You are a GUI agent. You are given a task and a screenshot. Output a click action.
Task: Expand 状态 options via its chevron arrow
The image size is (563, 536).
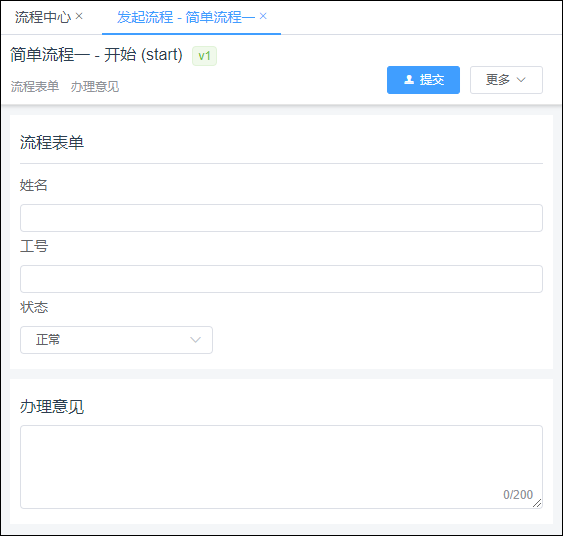tap(195, 340)
